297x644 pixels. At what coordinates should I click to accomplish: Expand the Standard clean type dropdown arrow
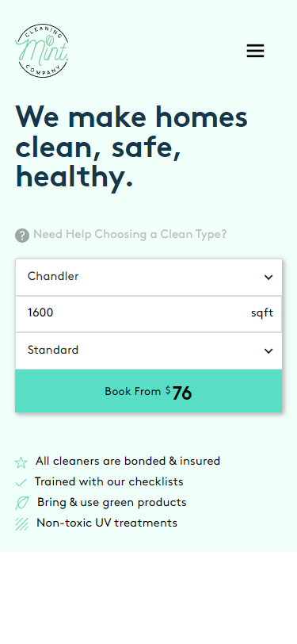(x=268, y=351)
